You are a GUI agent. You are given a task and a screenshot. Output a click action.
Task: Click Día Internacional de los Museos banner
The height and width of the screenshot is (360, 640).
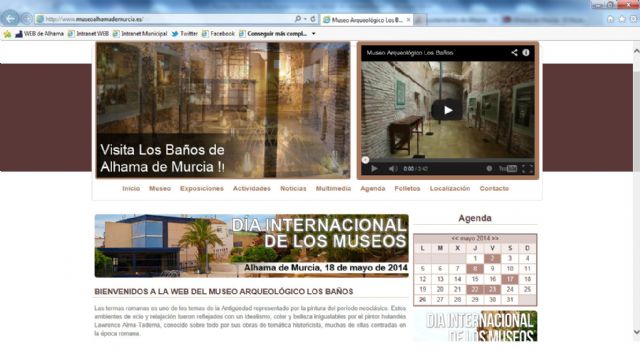[x=251, y=246]
